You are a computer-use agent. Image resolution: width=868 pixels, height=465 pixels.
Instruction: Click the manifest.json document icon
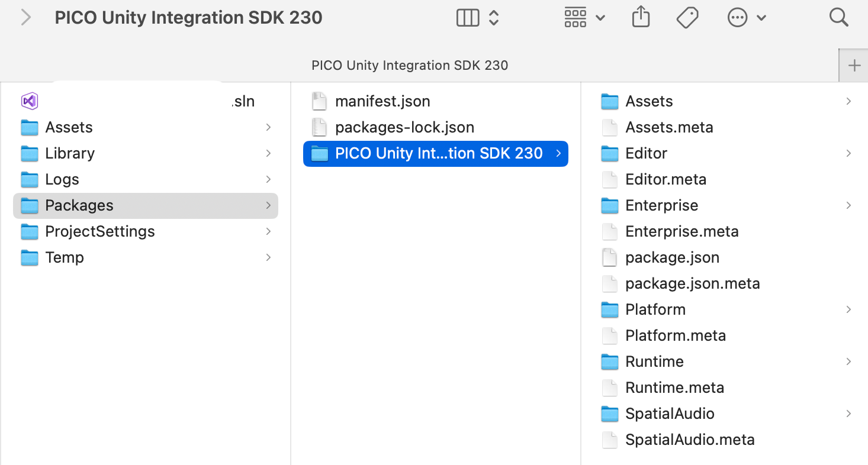click(319, 101)
